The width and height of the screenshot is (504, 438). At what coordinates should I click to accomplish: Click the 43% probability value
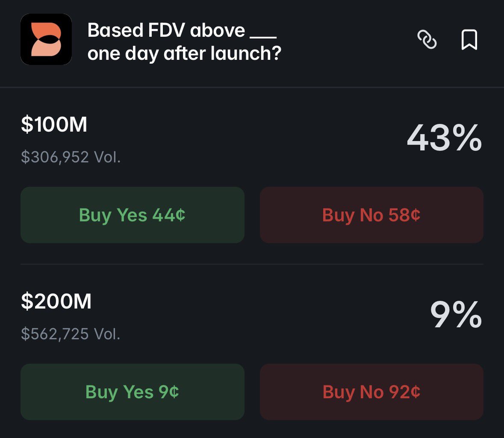click(444, 139)
